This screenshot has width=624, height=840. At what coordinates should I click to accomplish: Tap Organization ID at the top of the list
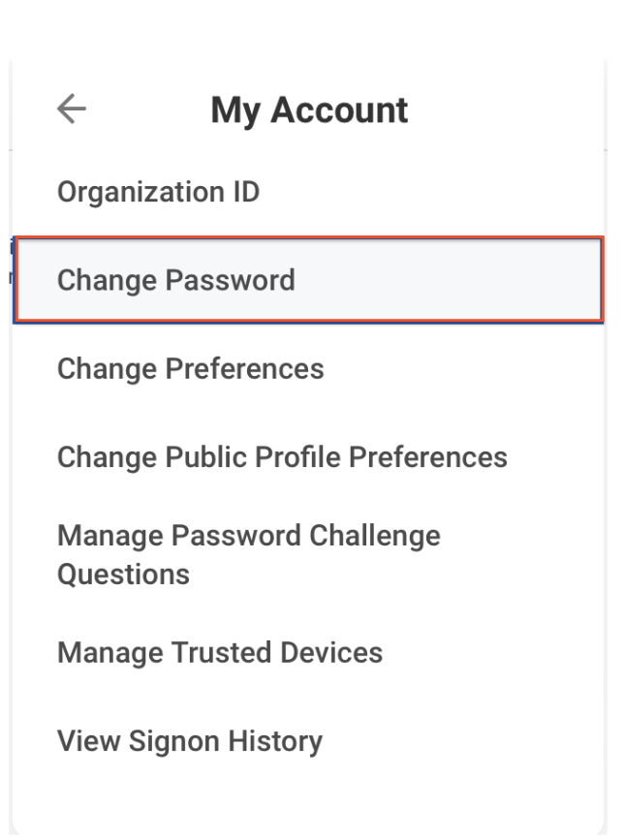158,191
